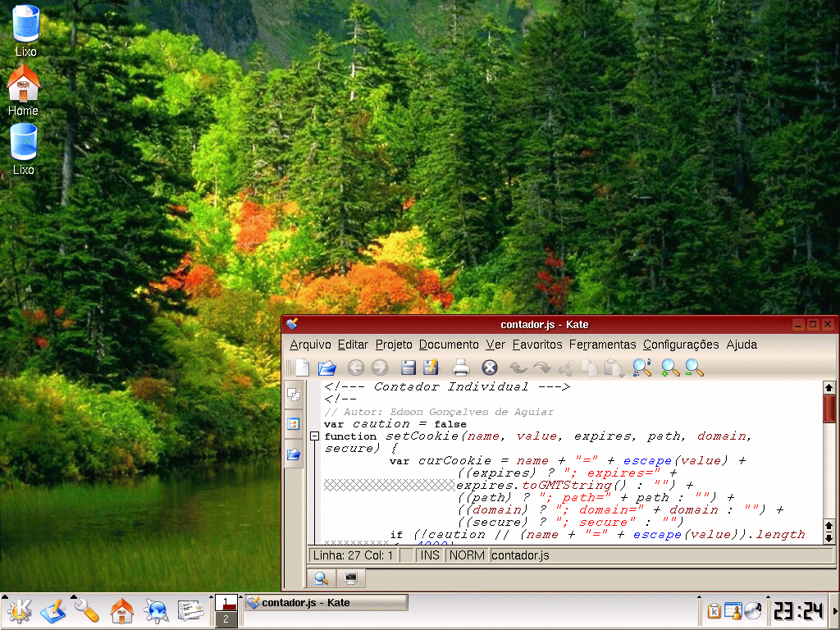Zoom out with the minus magnifier icon
Image resolution: width=840 pixels, height=630 pixels.
694,367
